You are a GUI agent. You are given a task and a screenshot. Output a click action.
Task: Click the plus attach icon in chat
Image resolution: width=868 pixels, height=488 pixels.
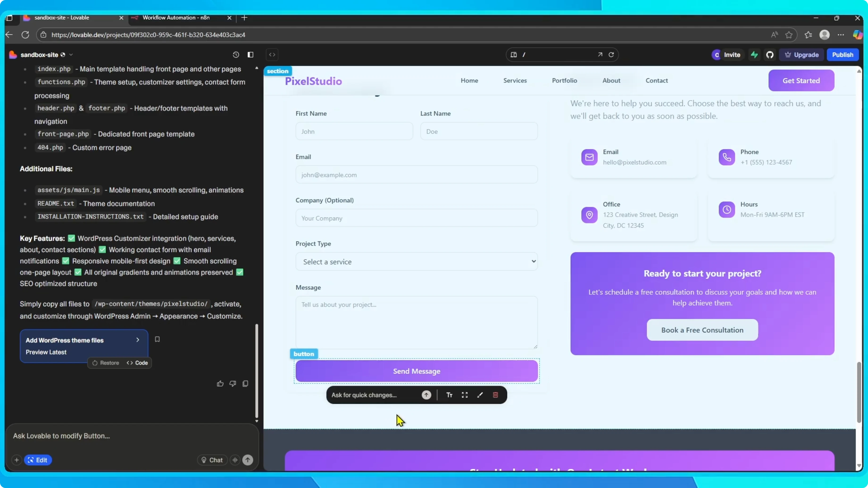click(x=17, y=460)
